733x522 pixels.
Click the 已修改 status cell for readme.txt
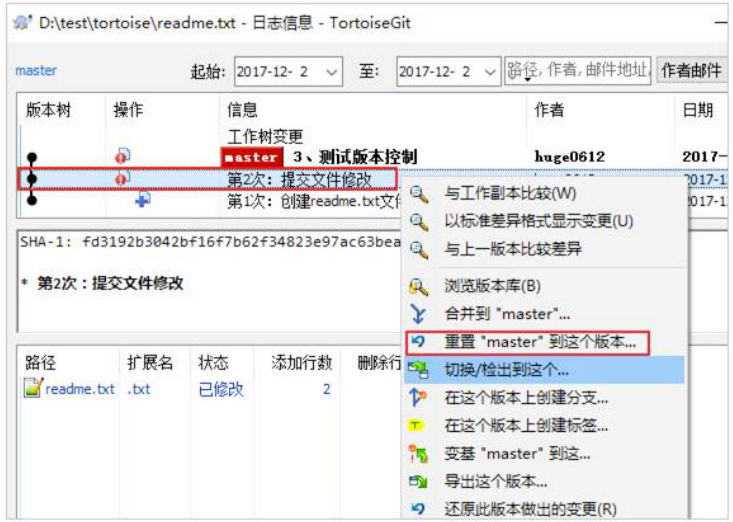(x=221, y=389)
